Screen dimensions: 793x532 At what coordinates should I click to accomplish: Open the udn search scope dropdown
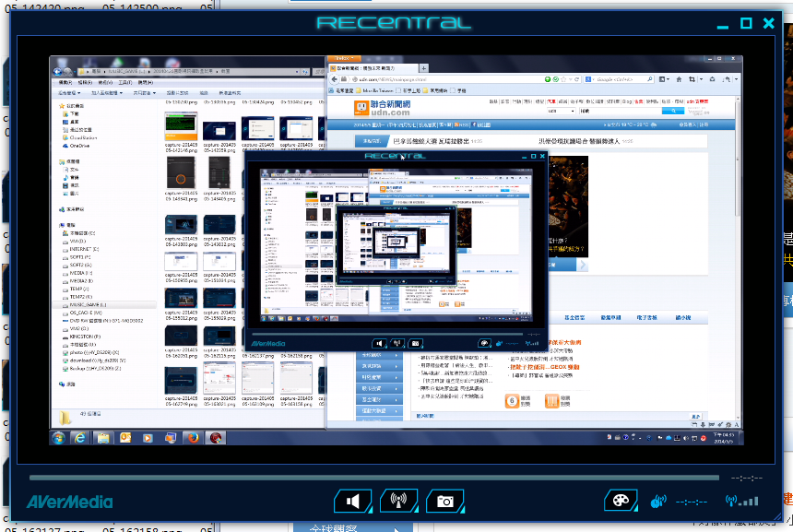click(562, 111)
